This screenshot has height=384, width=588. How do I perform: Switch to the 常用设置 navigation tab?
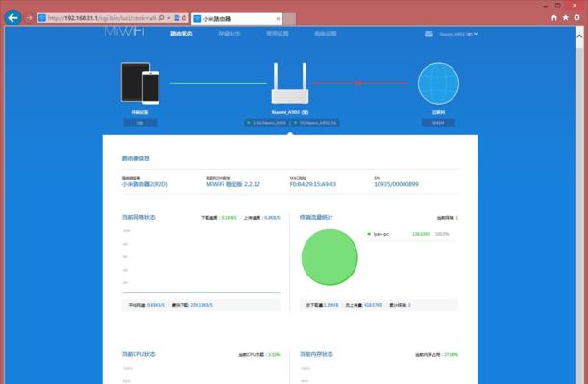[x=278, y=34]
